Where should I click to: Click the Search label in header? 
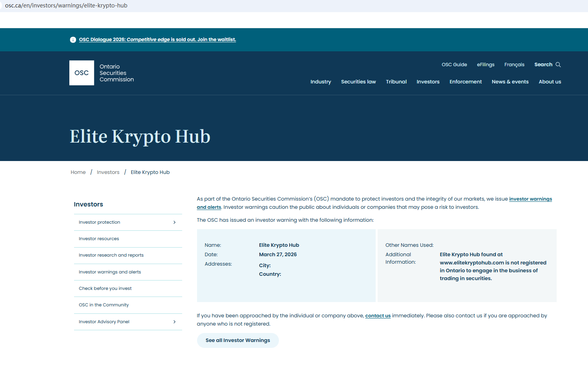543,65
